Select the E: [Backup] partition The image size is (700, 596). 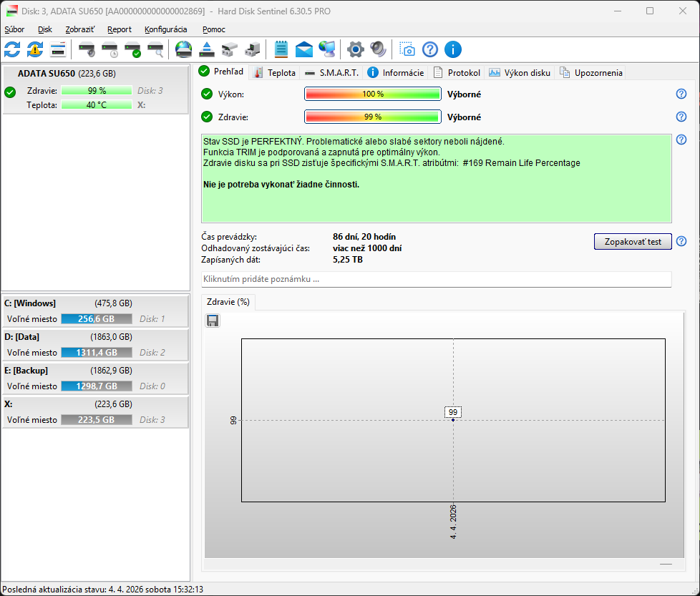tap(95, 378)
